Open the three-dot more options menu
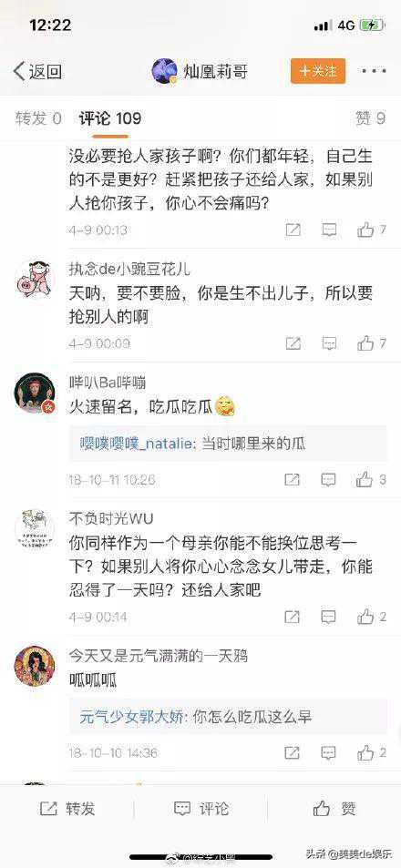The height and width of the screenshot is (868, 401). pos(375,71)
